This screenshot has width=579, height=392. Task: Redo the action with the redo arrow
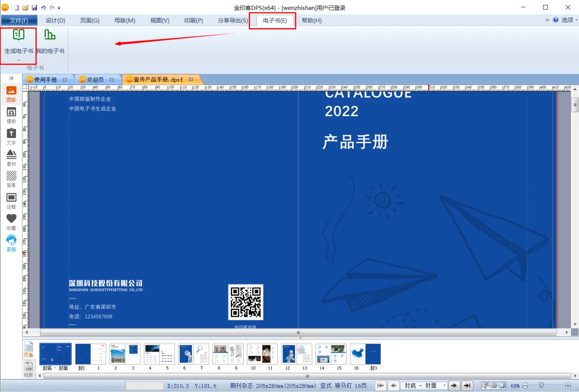coord(52,8)
